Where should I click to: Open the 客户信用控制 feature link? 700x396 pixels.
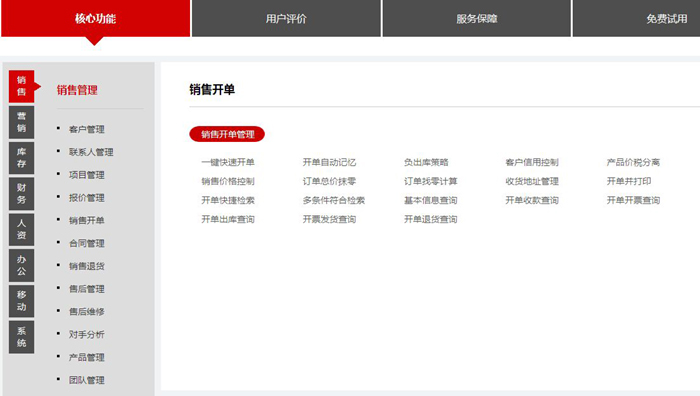click(x=532, y=162)
